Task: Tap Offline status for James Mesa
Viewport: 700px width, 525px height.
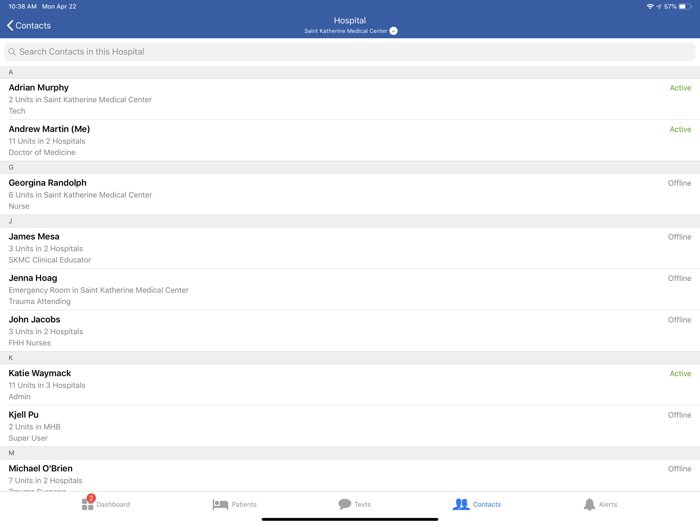Action: click(679, 237)
